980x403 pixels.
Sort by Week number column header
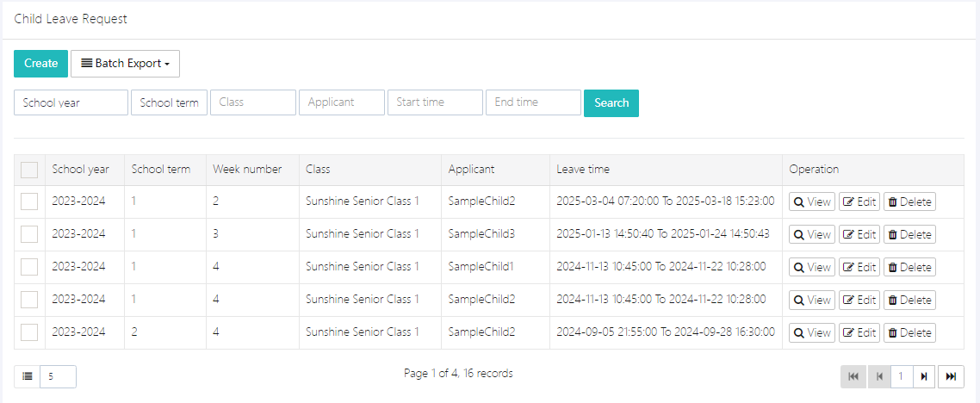coord(247,170)
